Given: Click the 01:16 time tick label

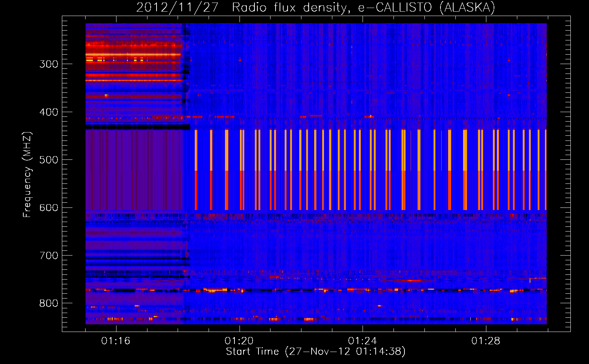Looking at the screenshot, I should [116, 341].
